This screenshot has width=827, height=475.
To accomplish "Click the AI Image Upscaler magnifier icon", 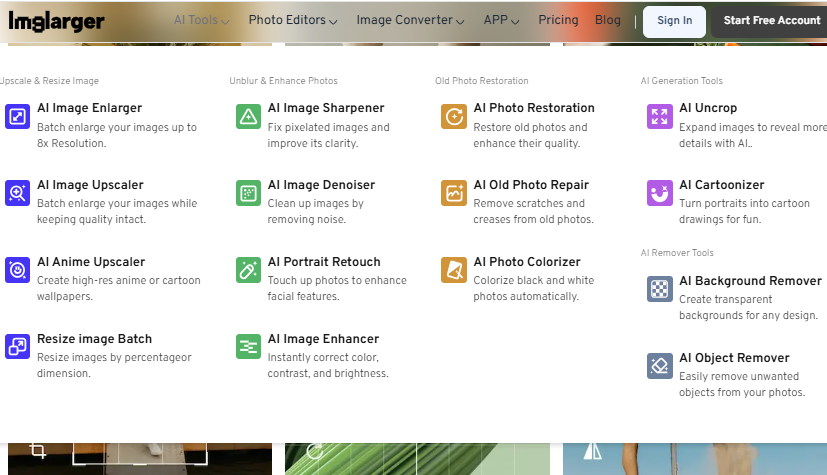I will [x=17, y=193].
